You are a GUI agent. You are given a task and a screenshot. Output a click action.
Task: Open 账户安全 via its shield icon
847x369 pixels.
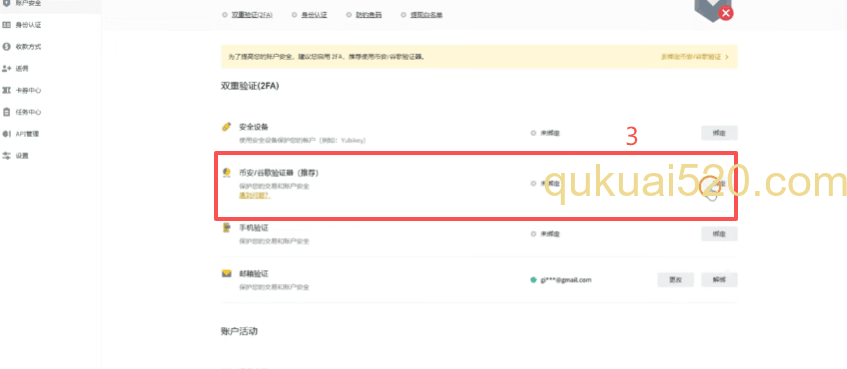[6, 3]
